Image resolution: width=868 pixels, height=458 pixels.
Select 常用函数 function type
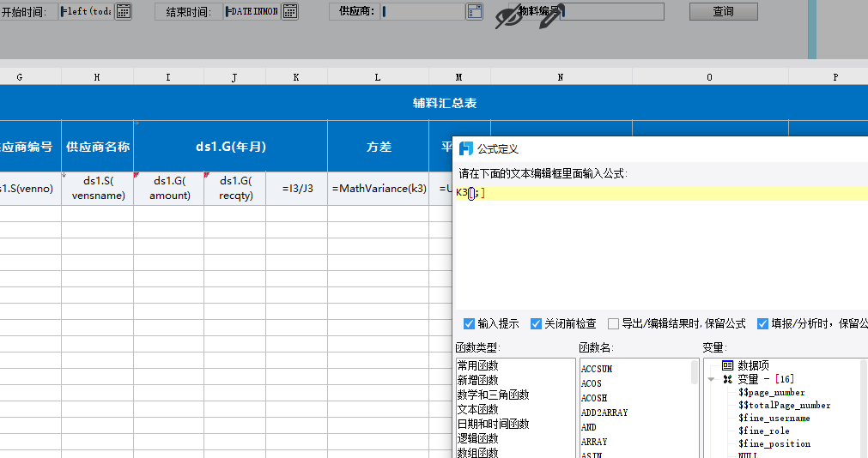(477, 365)
